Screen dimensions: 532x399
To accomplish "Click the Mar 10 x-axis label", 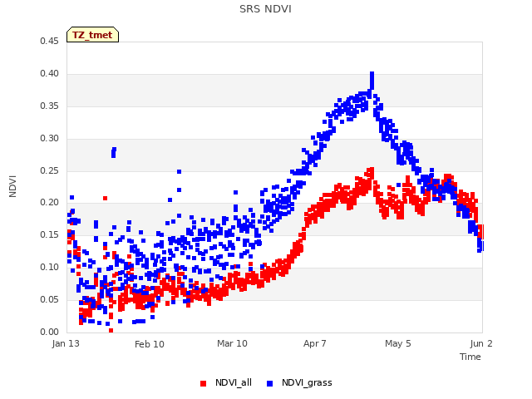I will coord(232,343).
